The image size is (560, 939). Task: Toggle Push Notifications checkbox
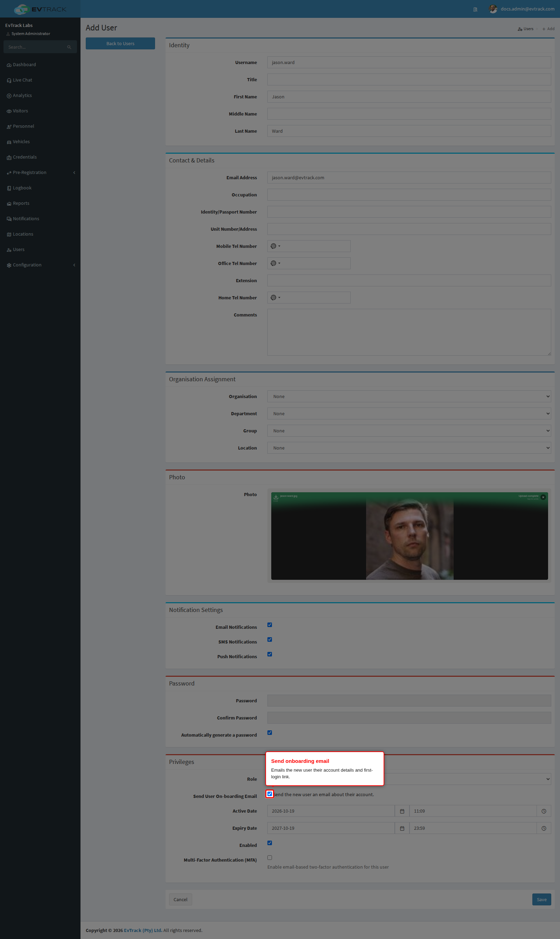coord(269,654)
